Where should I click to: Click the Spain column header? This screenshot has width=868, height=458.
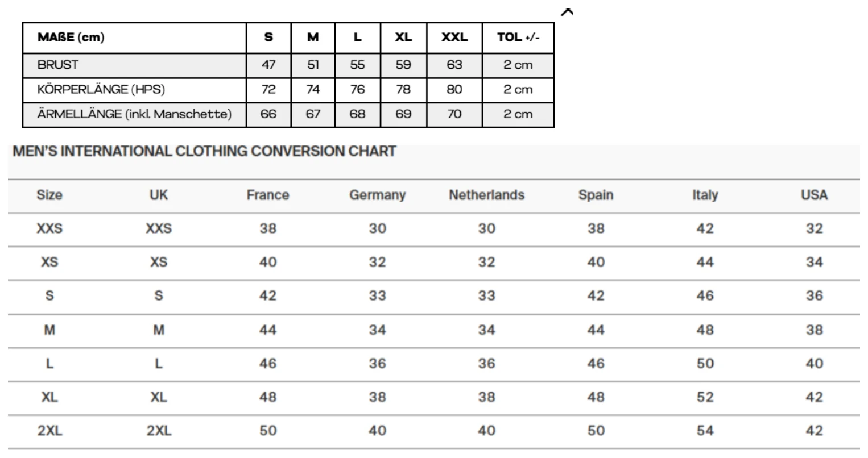(x=596, y=195)
